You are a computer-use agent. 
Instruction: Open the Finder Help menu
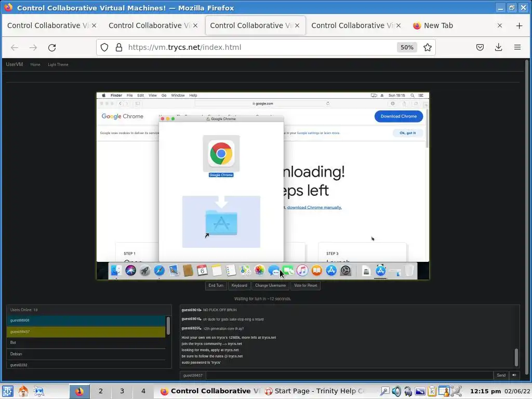click(x=193, y=96)
